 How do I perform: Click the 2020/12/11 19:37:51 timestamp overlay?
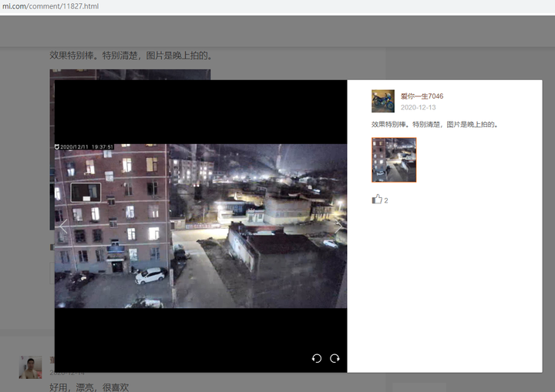tap(86, 147)
